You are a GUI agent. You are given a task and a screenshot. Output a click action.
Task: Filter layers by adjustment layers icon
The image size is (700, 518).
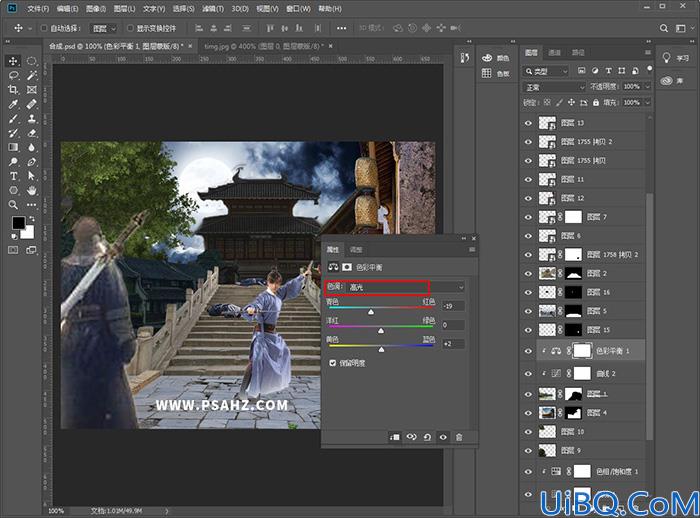595,71
